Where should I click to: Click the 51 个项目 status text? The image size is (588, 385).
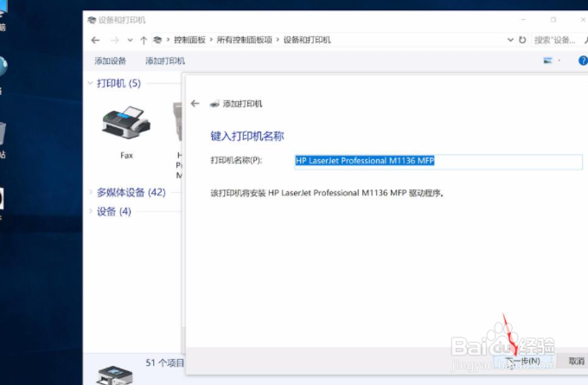pyautogui.click(x=165, y=363)
